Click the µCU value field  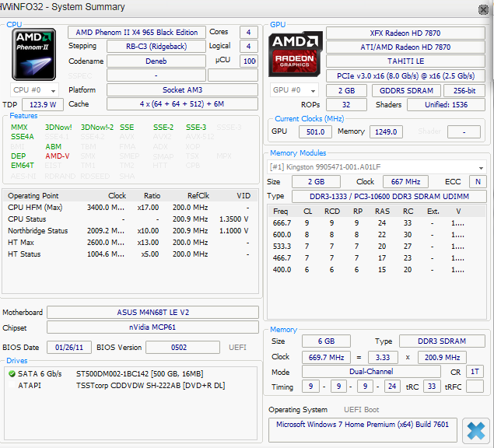[249, 61]
